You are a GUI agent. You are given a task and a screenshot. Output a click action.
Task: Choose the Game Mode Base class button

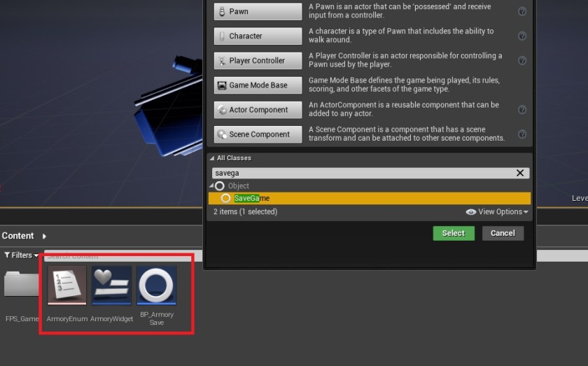click(x=258, y=85)
